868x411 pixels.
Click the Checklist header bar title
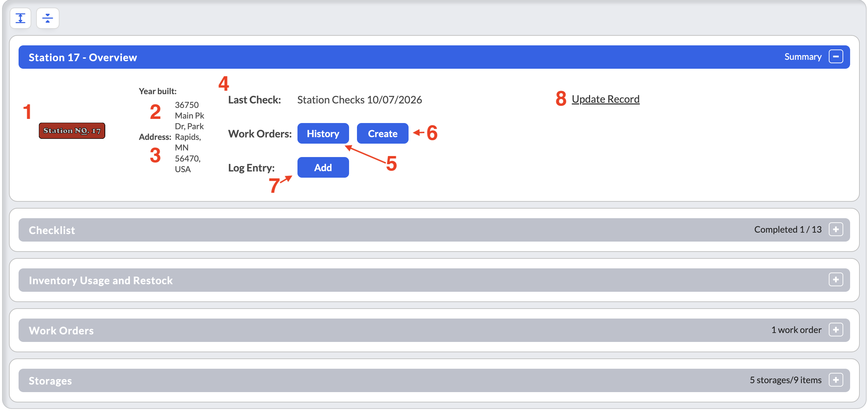click(52, 230)
